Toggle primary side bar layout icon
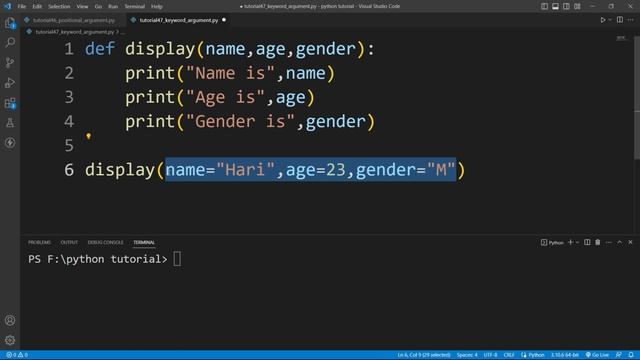The image size is (640, 360). (544, 6)
